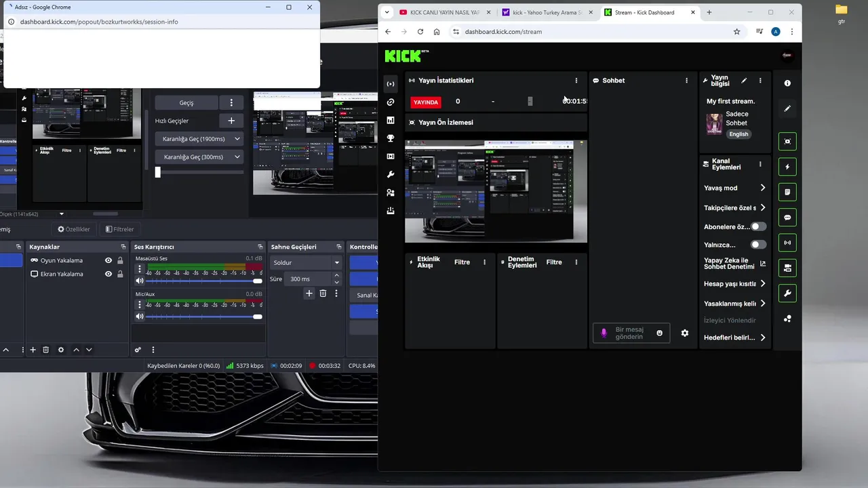Click the link icon in Kick left sidebar
Screen dimensions: 868x488
point(391,102)
